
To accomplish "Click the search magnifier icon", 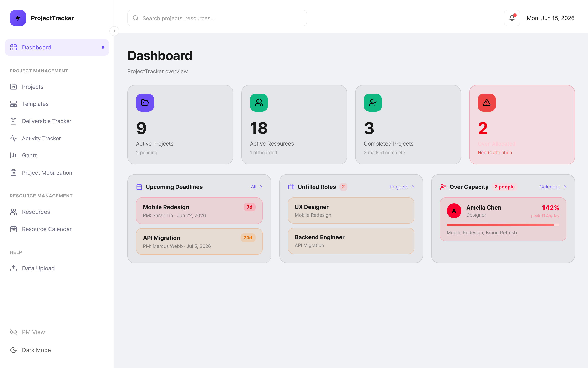I will tap(136, 18).
